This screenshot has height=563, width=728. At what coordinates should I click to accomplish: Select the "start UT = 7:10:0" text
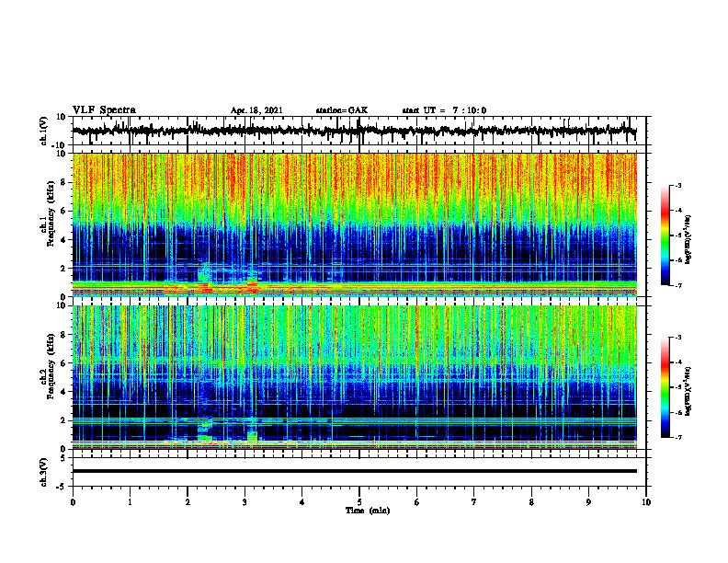pyautogui.click(x=444, y=110)
